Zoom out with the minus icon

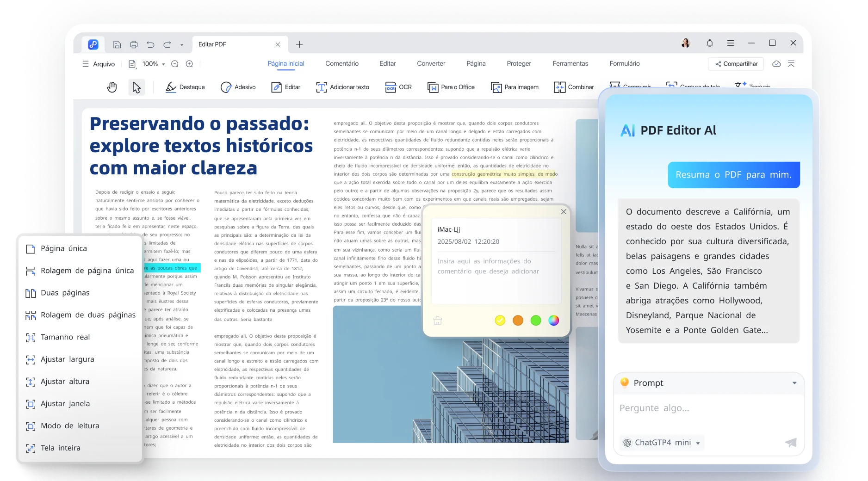pos(174,64)
